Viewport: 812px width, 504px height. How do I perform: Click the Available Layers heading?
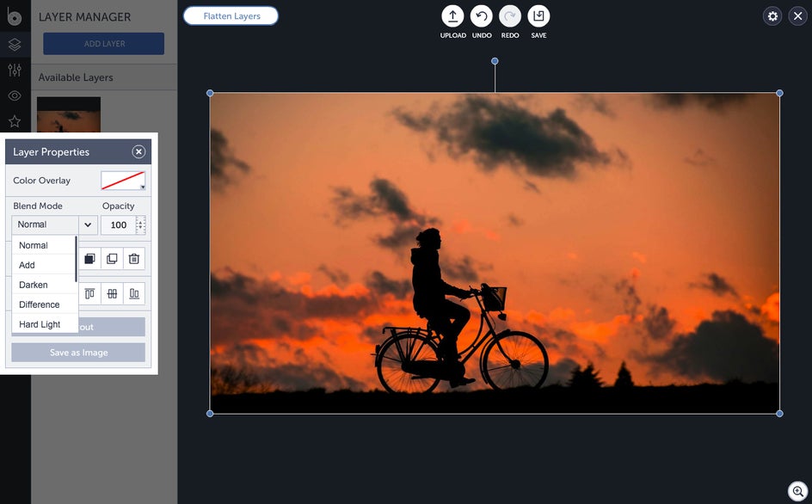coord(76,77)
